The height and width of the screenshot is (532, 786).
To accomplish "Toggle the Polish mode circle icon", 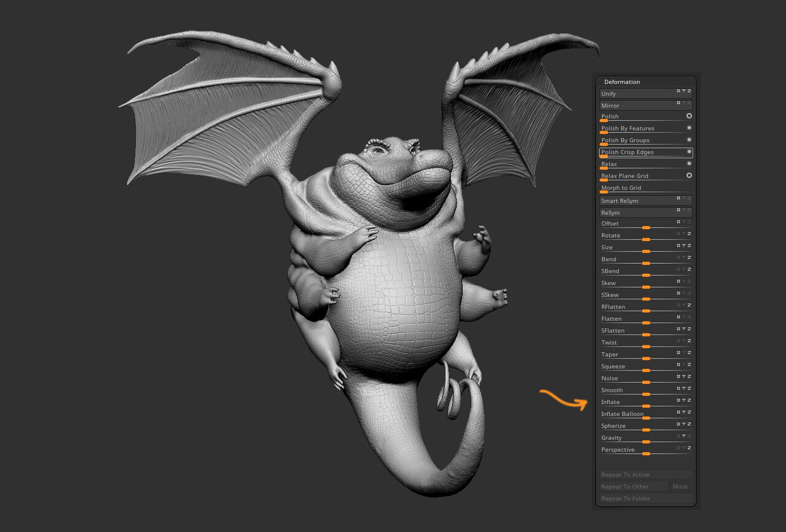I will 689,116.
